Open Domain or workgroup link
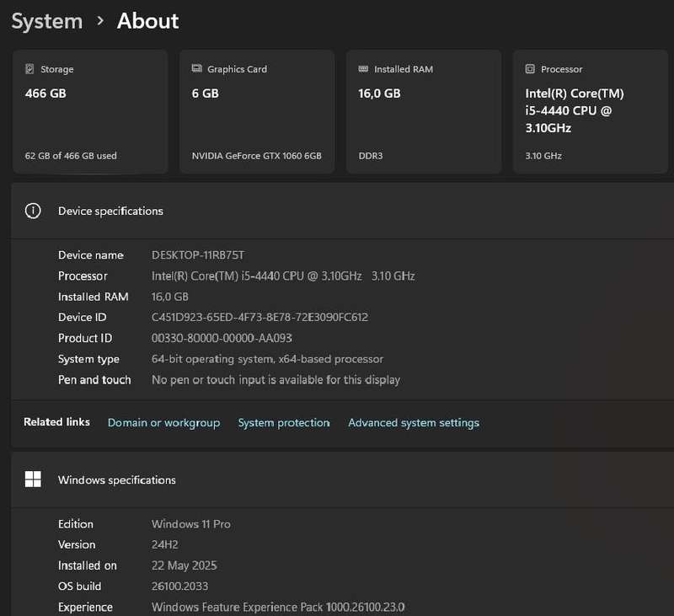Viewport: 674px width, 616px height. click(x=163, y=423)
